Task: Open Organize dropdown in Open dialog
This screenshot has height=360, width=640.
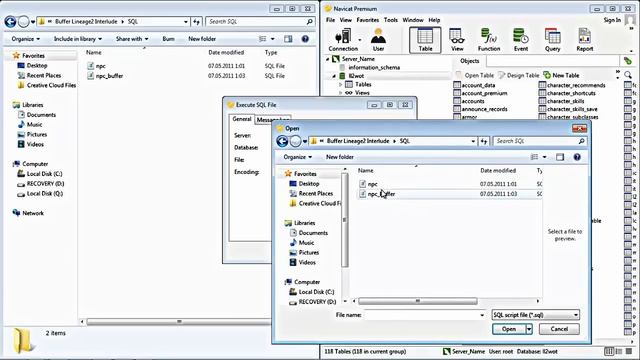Action: click(x=298, y=157)
